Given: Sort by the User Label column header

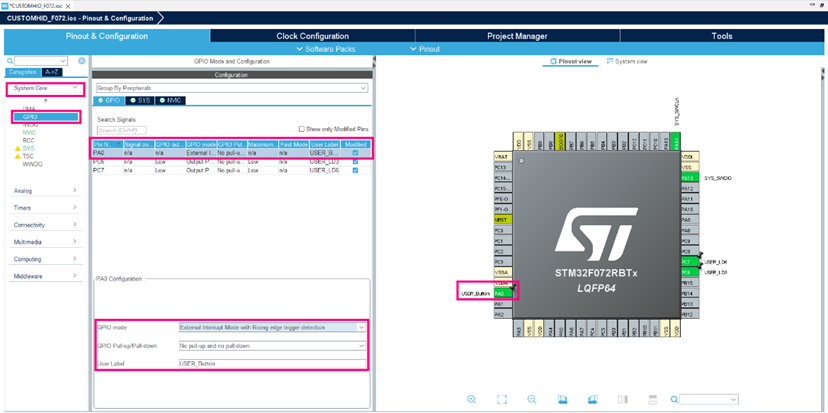Looking at the screenshot, I should pos(325,144).
